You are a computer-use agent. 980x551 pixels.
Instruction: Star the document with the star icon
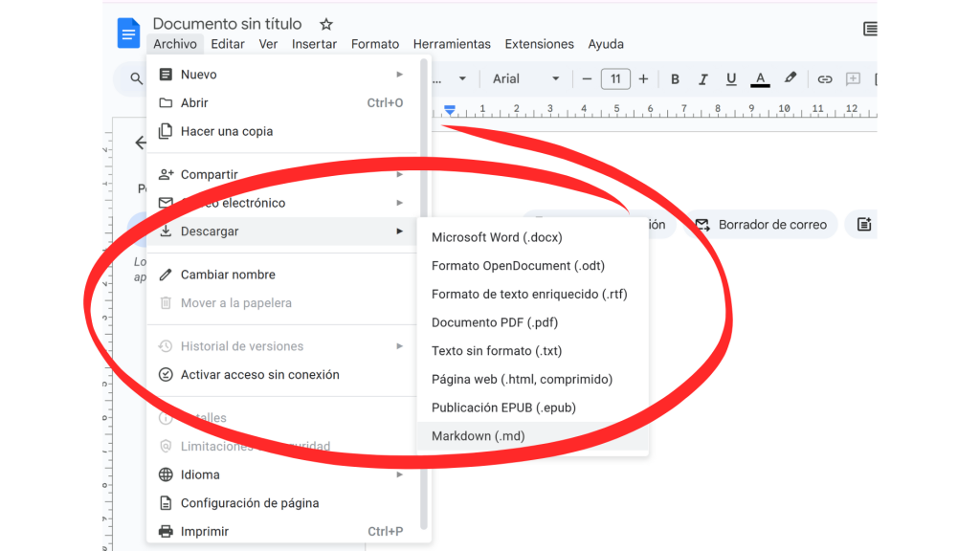[x=326, y=24]
